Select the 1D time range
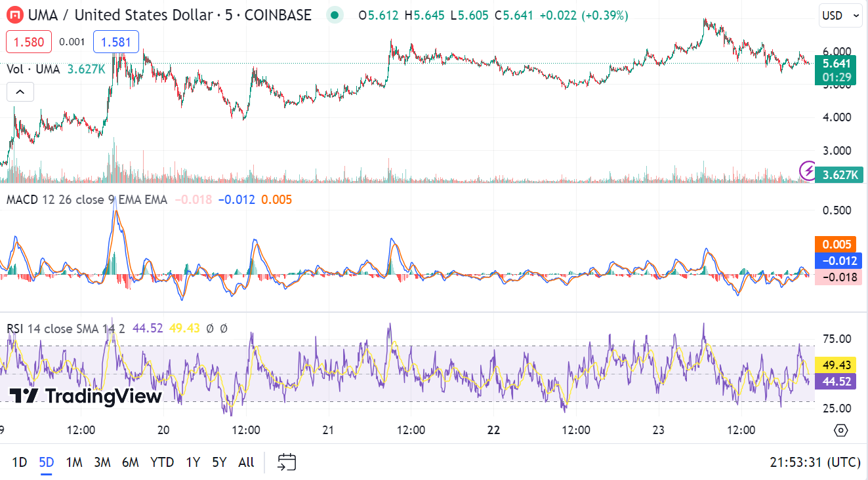868x480 pixels. (x=20, y=462)
